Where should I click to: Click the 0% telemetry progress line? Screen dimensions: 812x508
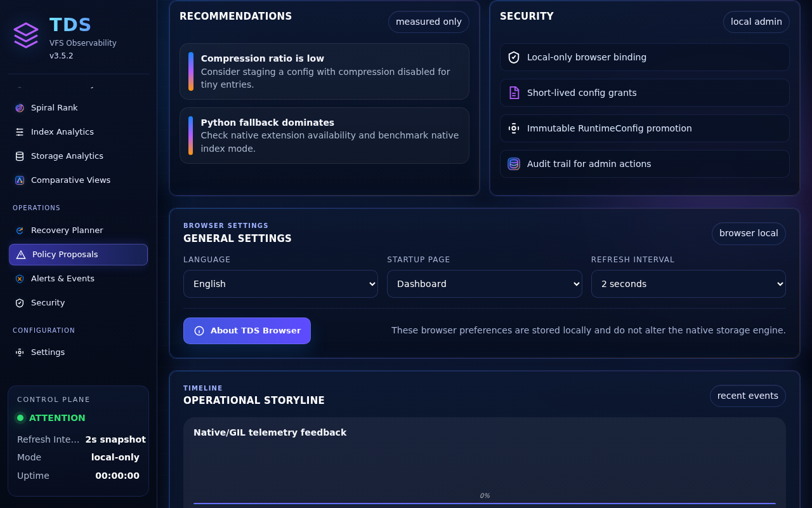coord(485,503)
